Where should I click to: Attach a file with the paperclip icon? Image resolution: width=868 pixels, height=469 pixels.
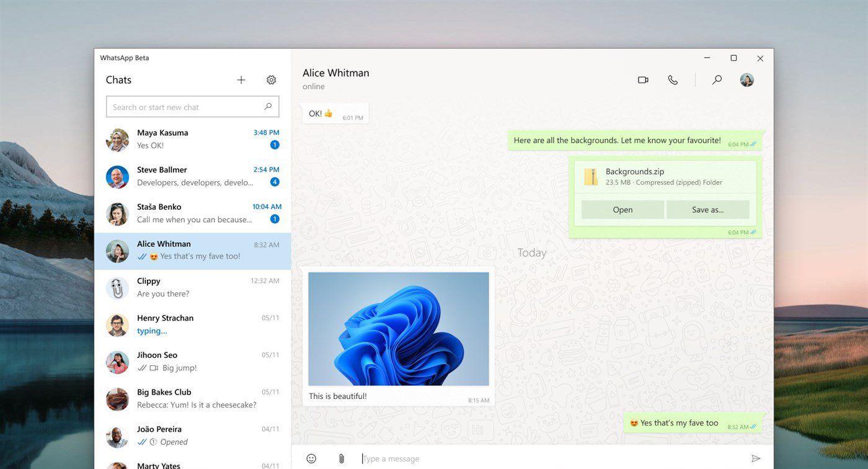click(x=340, y=458)
